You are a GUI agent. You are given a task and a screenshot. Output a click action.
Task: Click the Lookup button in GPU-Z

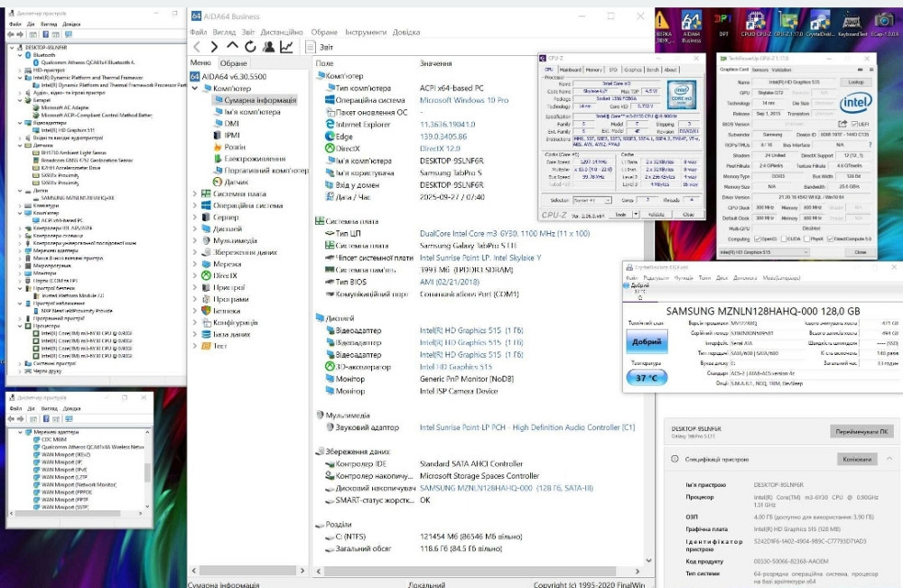coord(855,82)
